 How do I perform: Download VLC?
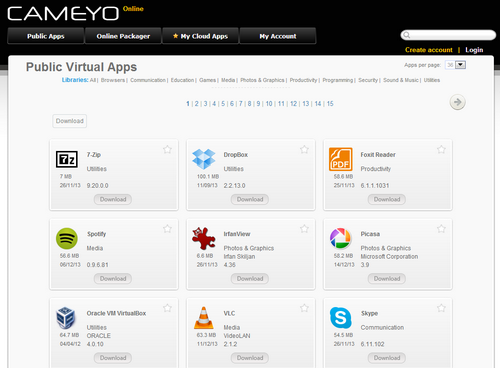(250, 358)
